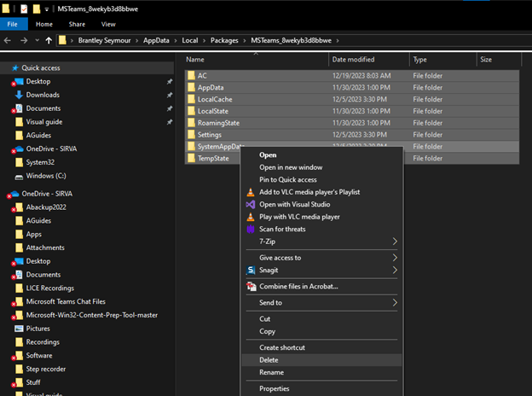
Task: Select the AppData folder icon
Action: coord(191,87)
